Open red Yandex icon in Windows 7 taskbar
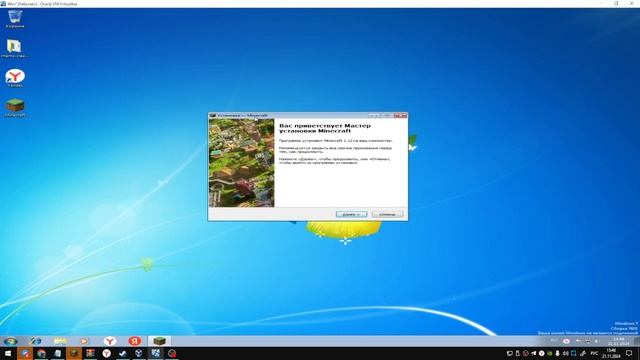640x360 pixels. pos(135,341)
